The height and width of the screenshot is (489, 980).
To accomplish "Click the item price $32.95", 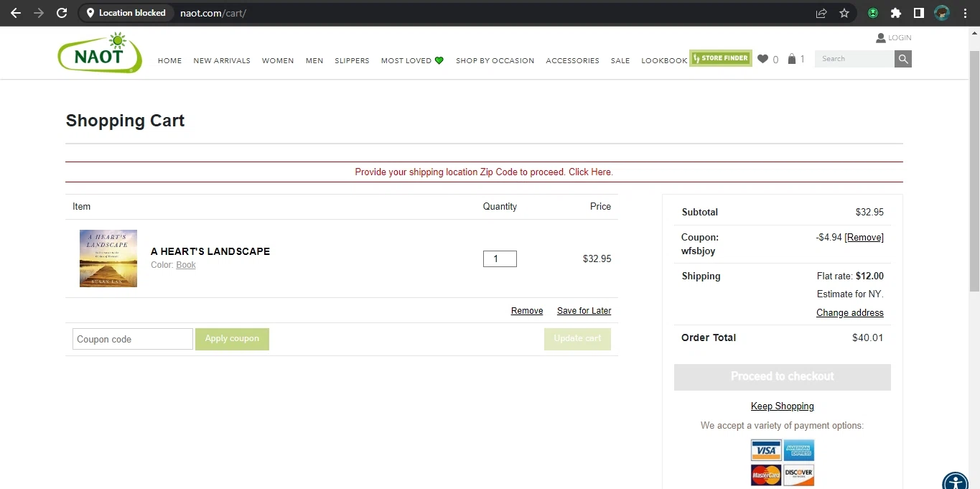I will 597,259.
